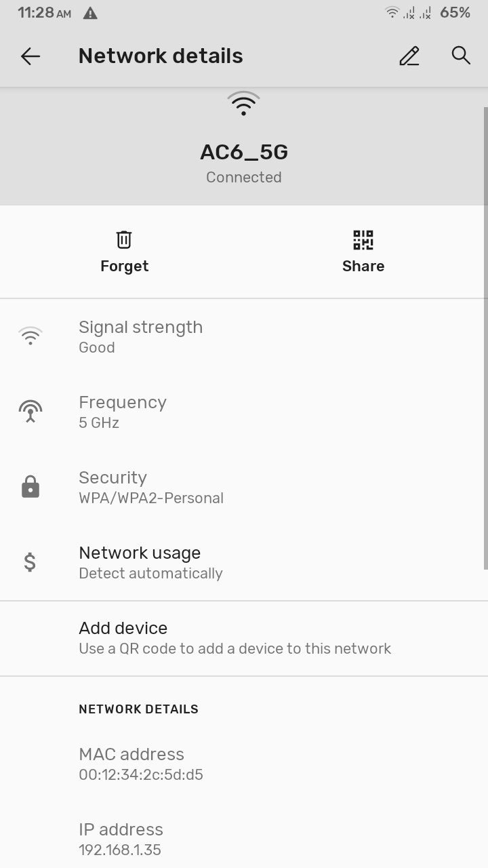Tap the pencil edit network icon

pos(409,56)
